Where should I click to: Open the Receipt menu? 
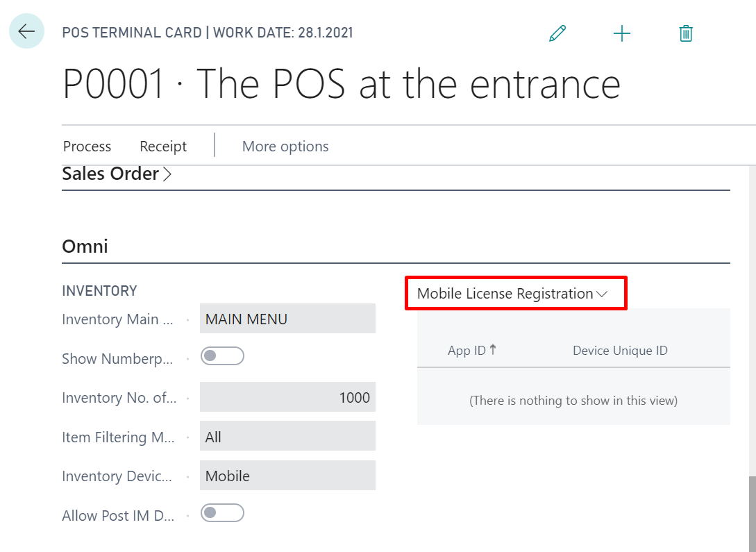tap(163, 147)
